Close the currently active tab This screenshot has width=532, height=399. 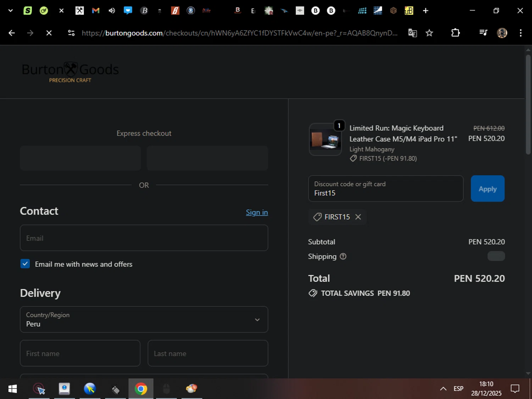click(x=61, y=11)
